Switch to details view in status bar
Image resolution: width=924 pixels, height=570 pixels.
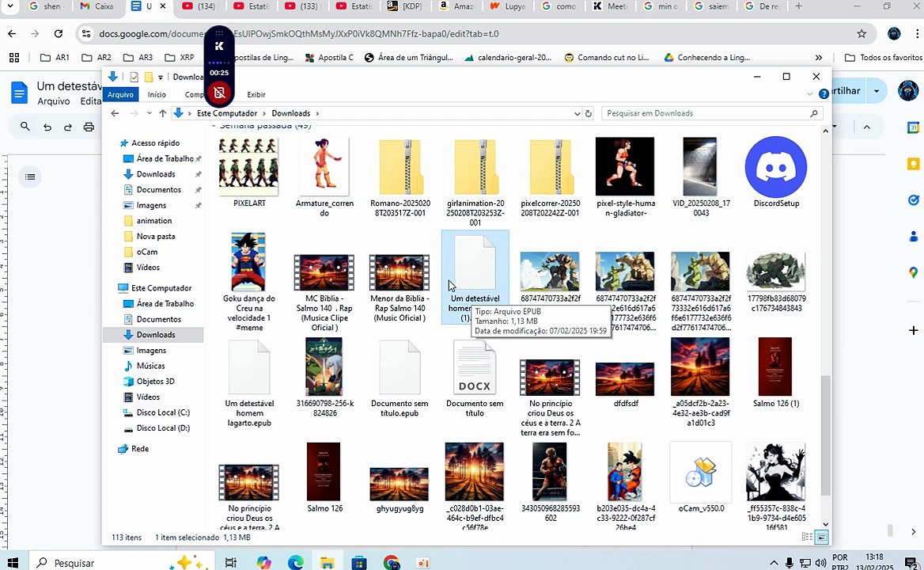(807, 537)
